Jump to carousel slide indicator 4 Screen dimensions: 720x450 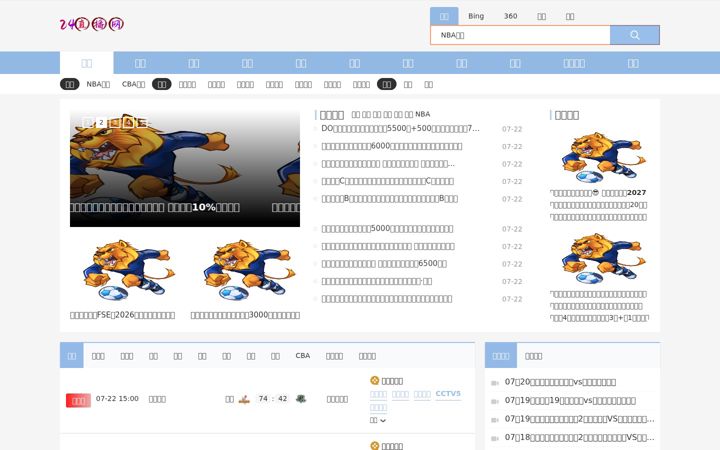129,122
